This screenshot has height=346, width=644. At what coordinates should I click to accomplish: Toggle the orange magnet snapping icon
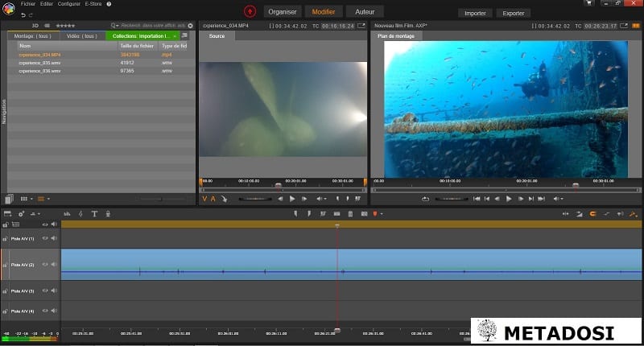click(592, 214)
